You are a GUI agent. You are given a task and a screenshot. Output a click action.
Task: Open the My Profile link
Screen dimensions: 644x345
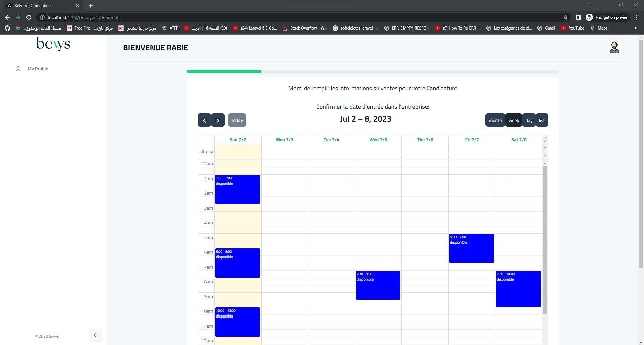coord(38,69)
